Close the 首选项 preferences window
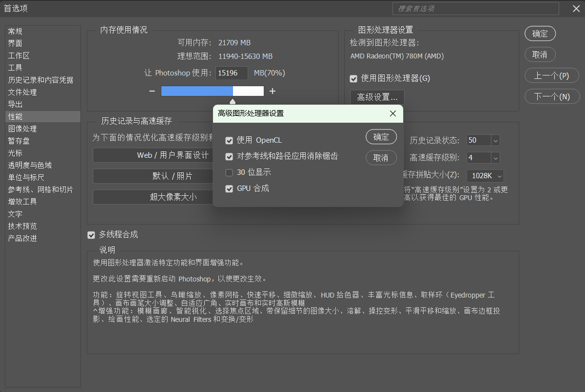The width and height of the screenshot is (585, 392). pos(576,8)
